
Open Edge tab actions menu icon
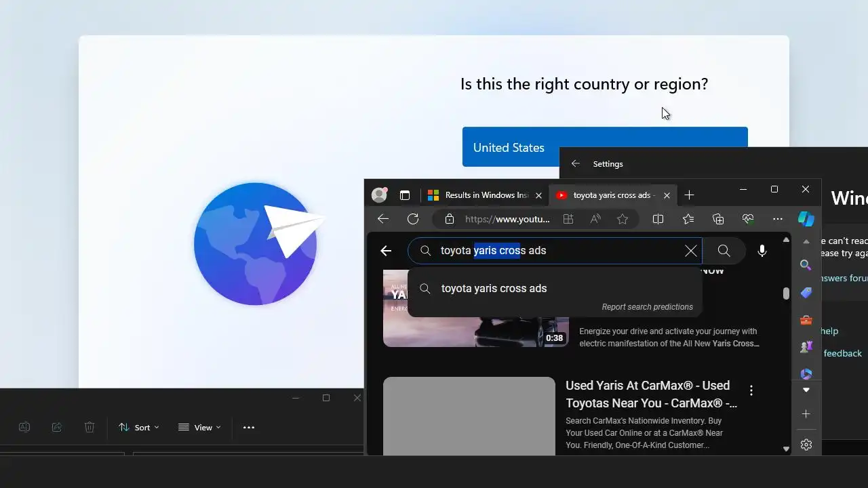click(405, 195)
